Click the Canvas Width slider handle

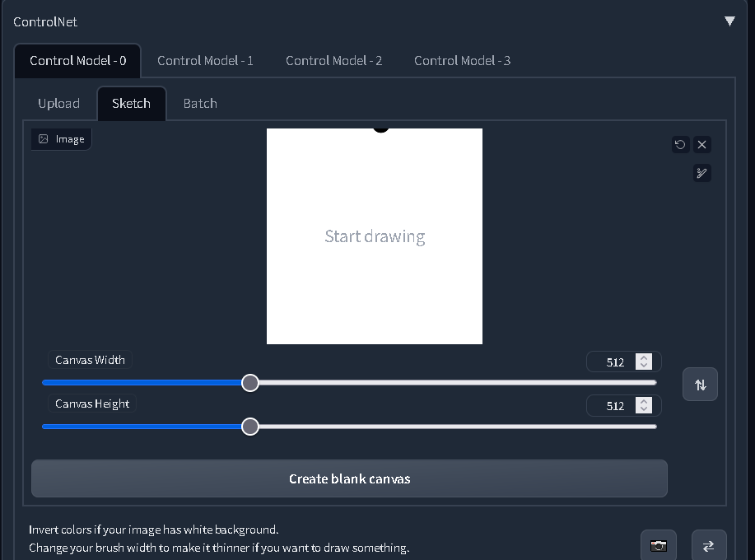[x=250, y=382]
